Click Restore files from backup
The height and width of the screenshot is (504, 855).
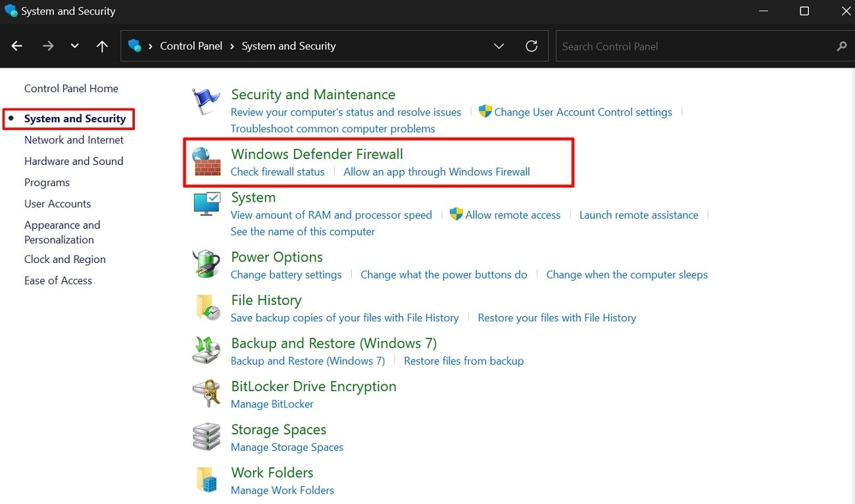coord(464,361)
